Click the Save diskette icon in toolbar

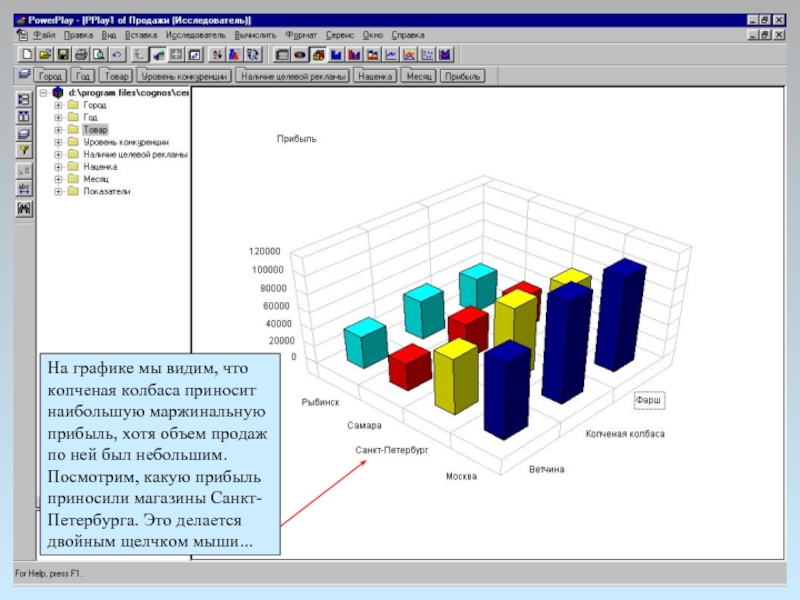[62, 54]
